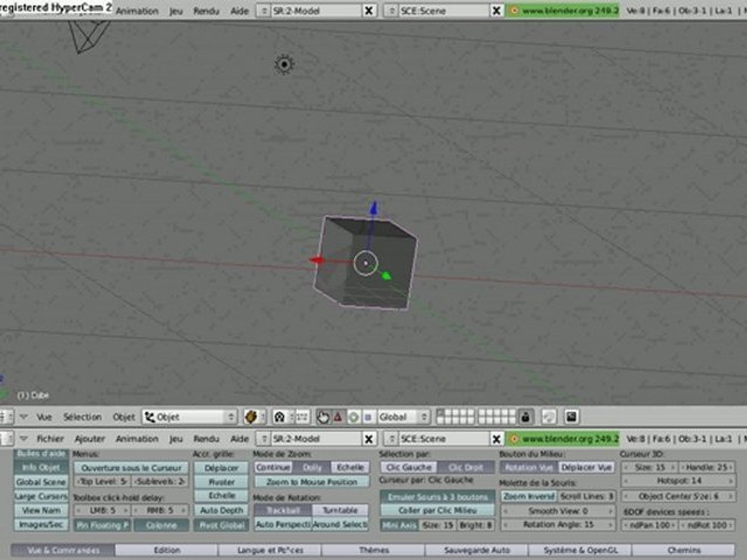The image size is (747, 560).
Task: Toggle the 3D transform manipulator hand icon
Action: pyautogui.click(x=323, y=417)
